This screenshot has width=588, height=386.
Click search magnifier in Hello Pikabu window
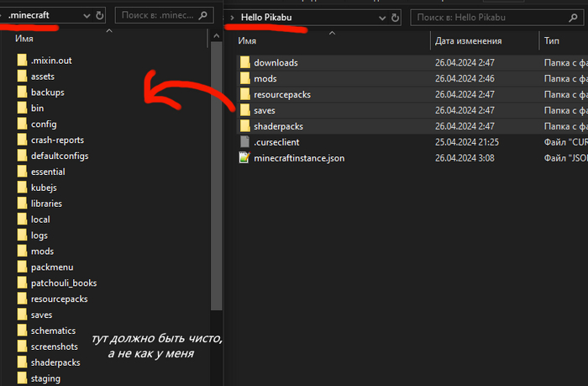pyautogui.click(x=573, y=18)
